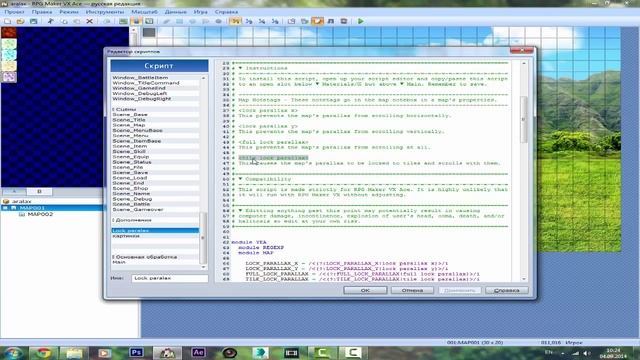This screenshot has height=360, width=640.
Task: Click the Справка button in script editor
Action: 507,290
